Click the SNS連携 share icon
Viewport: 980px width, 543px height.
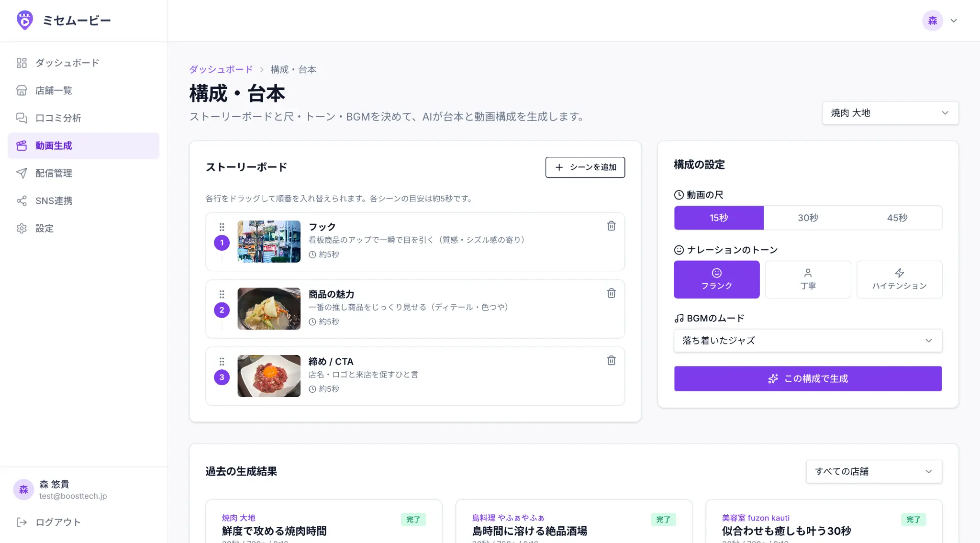click(22, 200)
